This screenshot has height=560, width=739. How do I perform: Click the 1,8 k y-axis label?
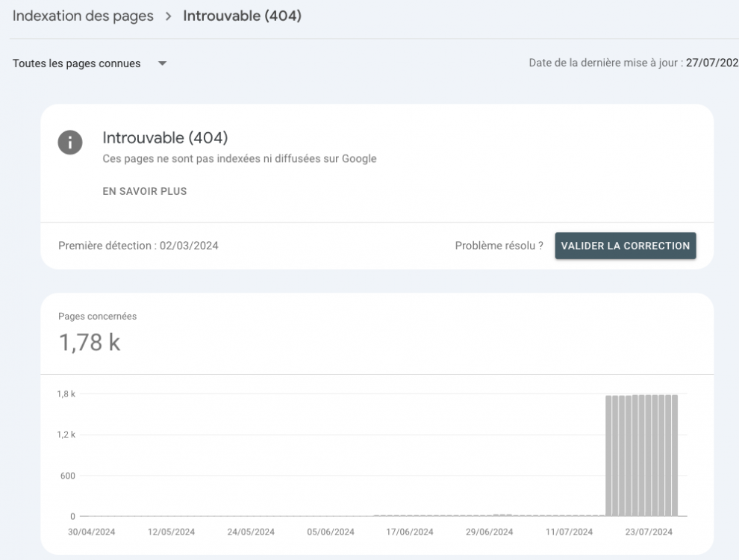click(66, 394)
